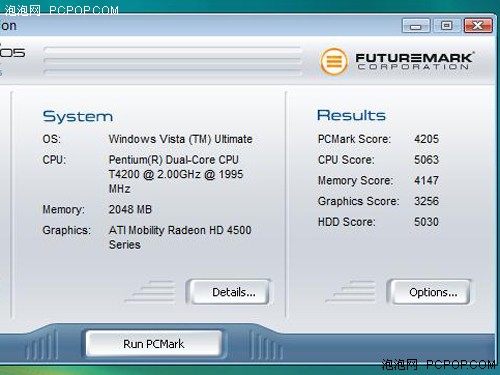Click the Memory Score label
Viewport: 500px width, 375px height.
(x=355, y=181)
